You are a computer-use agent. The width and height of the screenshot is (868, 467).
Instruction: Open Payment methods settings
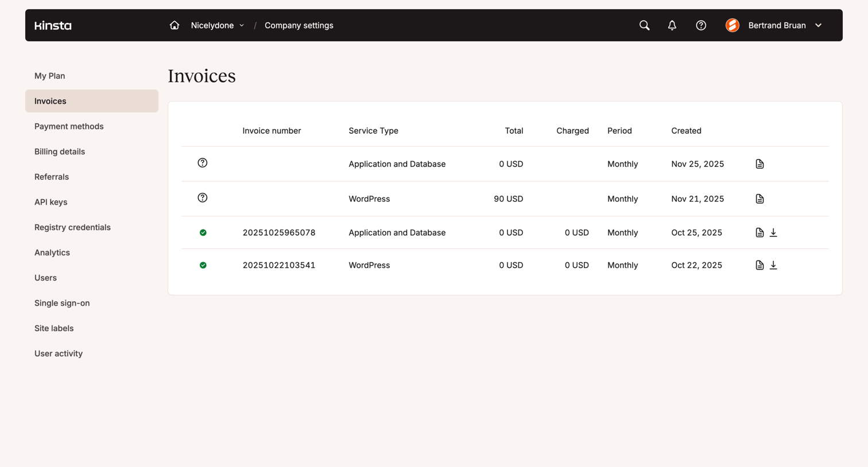pos(92,126)
